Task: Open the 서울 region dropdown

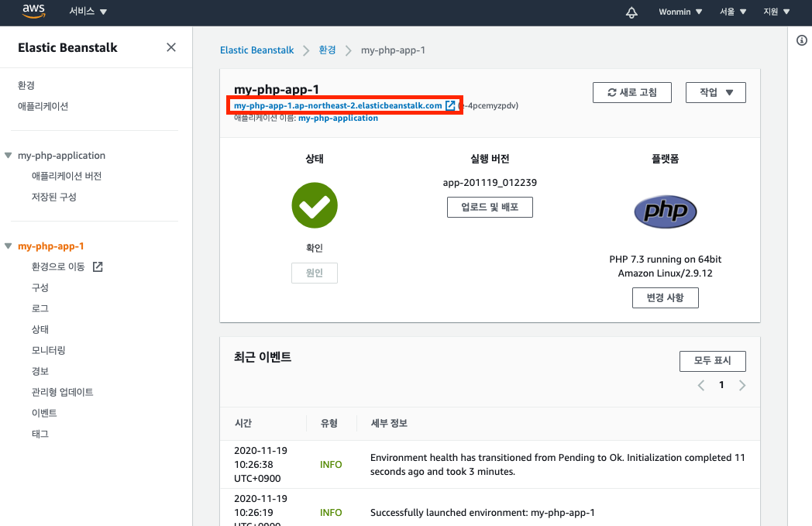Action: click(x=733, y=12)
